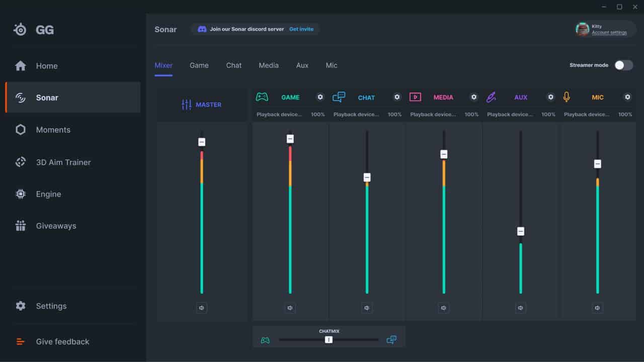Click the Give feedback label

62,341
